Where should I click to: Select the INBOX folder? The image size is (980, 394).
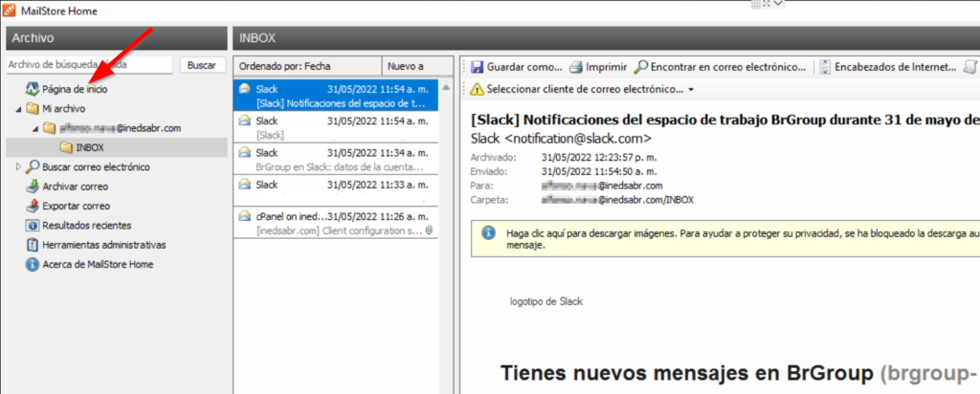tap(90, 147)
